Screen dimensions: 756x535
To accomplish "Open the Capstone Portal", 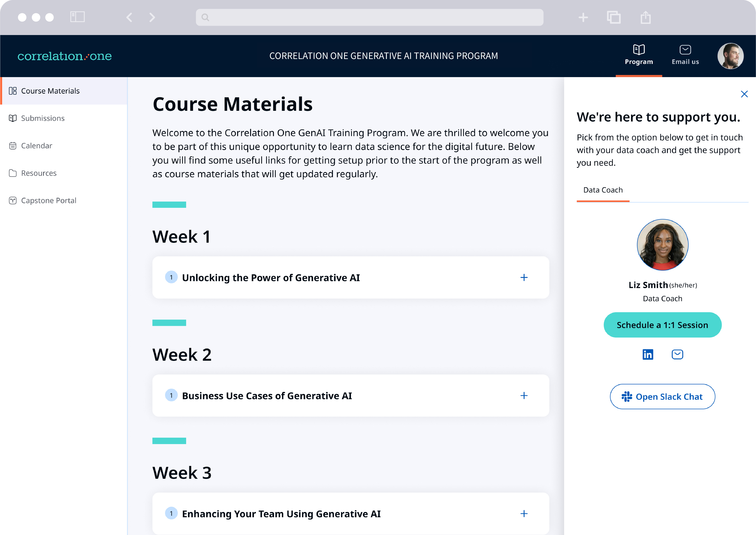I will pos(48,200).
